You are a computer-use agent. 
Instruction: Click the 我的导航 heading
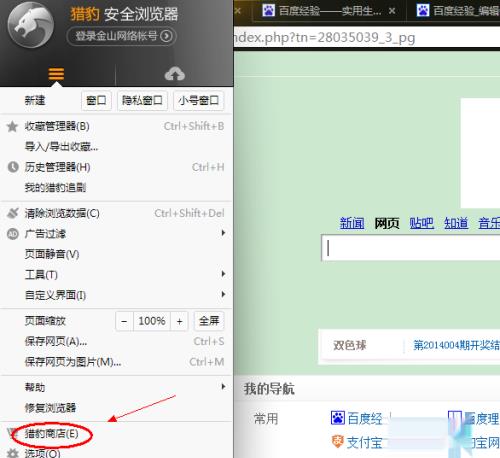click(x=269, y=389)
